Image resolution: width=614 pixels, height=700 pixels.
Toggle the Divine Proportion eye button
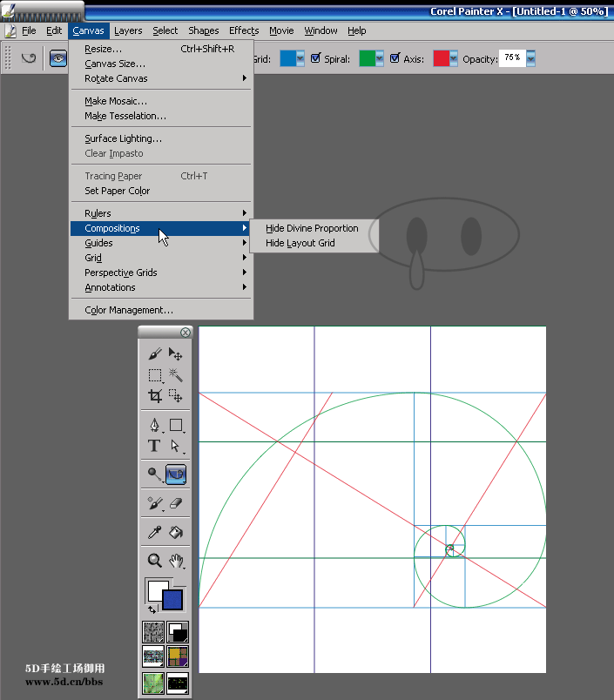[x=58, y=58]
